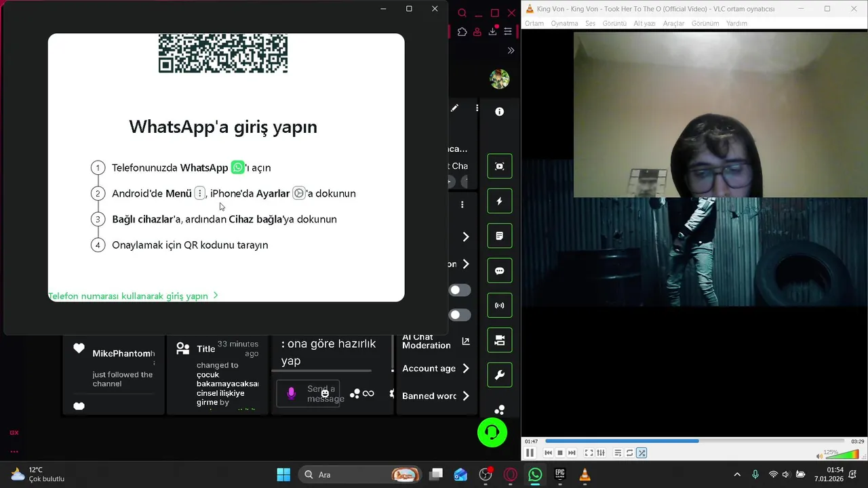Toggle the upper chat setting switch

[x=460, y=290]
